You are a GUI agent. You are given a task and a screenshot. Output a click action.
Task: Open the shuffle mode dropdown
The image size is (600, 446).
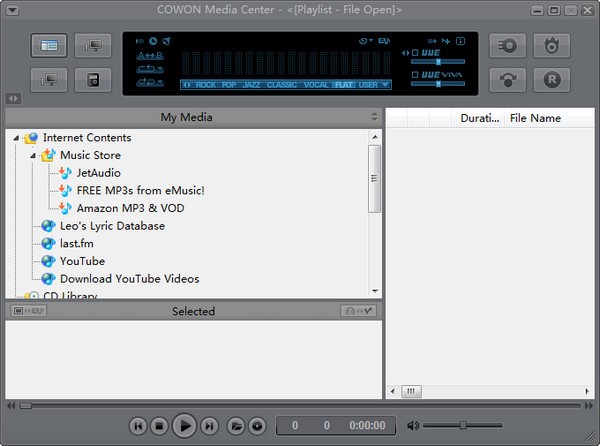[x=150, y=82]
